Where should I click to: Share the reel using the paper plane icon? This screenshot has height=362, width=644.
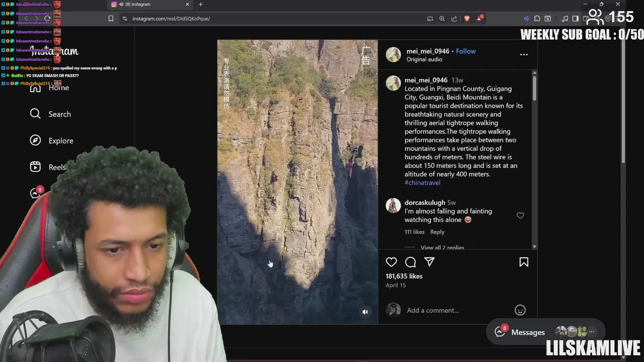[x=429, y=262]
